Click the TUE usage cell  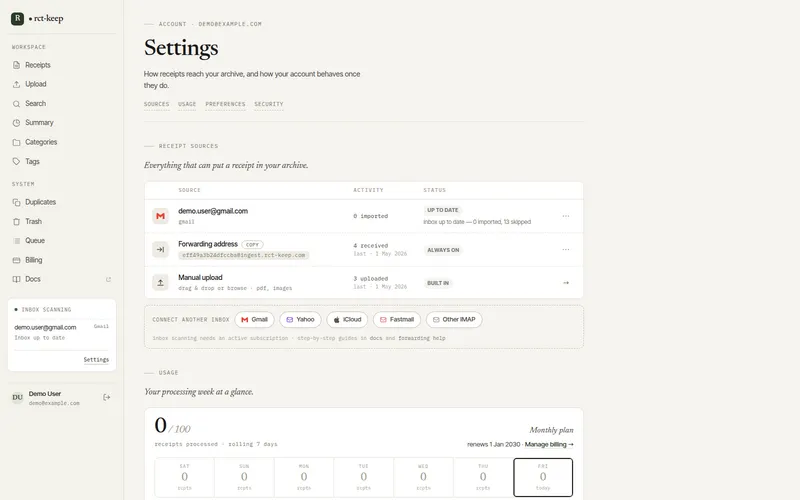point(364,477)
